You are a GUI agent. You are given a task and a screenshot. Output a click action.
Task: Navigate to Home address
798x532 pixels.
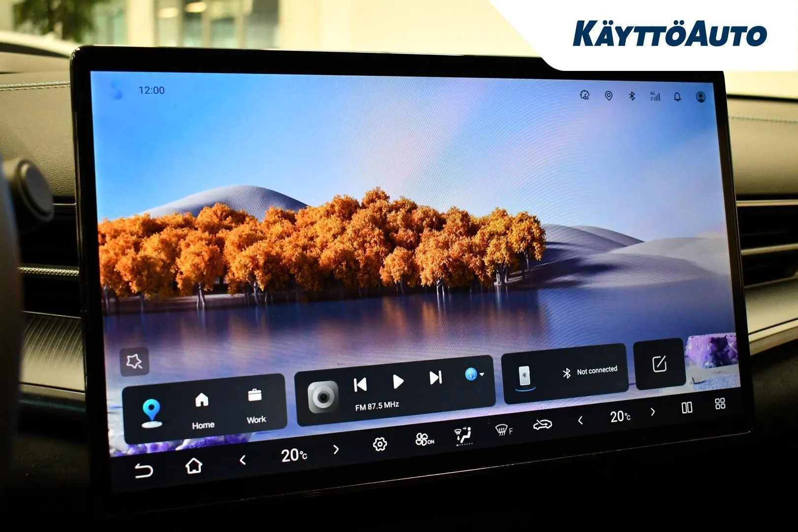[202, 411]
